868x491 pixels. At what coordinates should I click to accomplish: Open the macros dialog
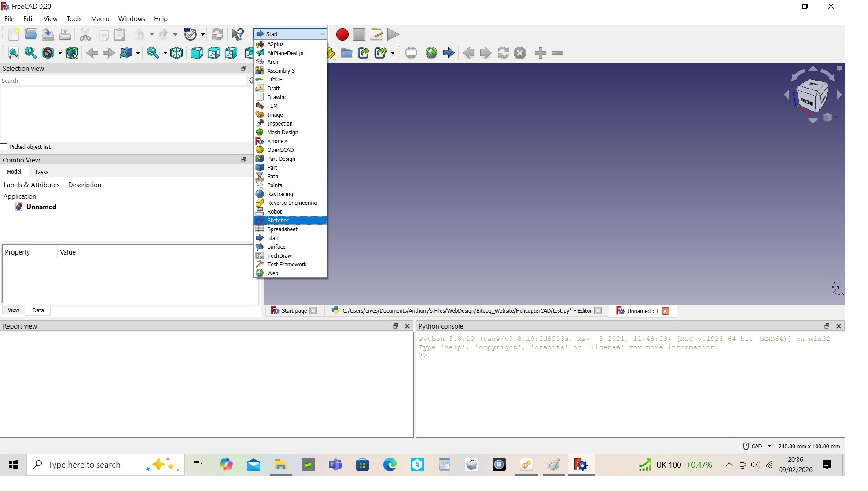click(x=375, y=34)
